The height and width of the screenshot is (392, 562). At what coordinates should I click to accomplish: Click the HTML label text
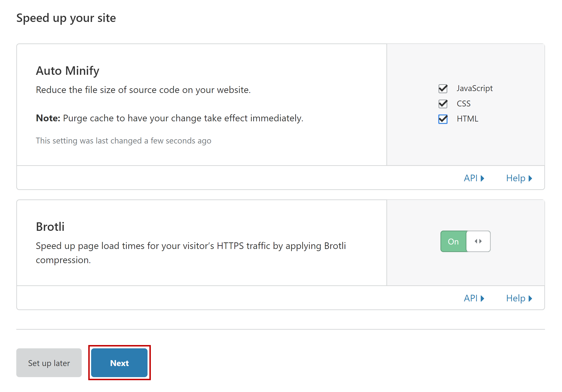pos(467,119)
